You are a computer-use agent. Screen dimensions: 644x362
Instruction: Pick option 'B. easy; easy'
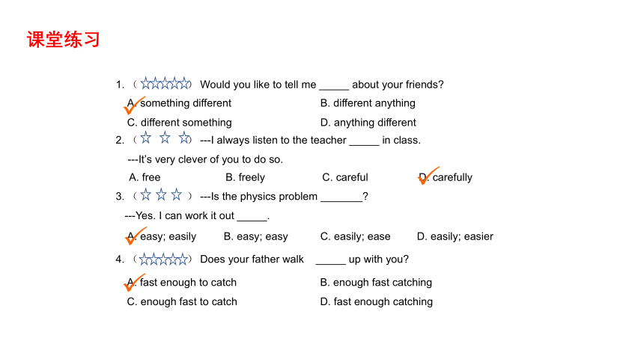coord(256,236)
